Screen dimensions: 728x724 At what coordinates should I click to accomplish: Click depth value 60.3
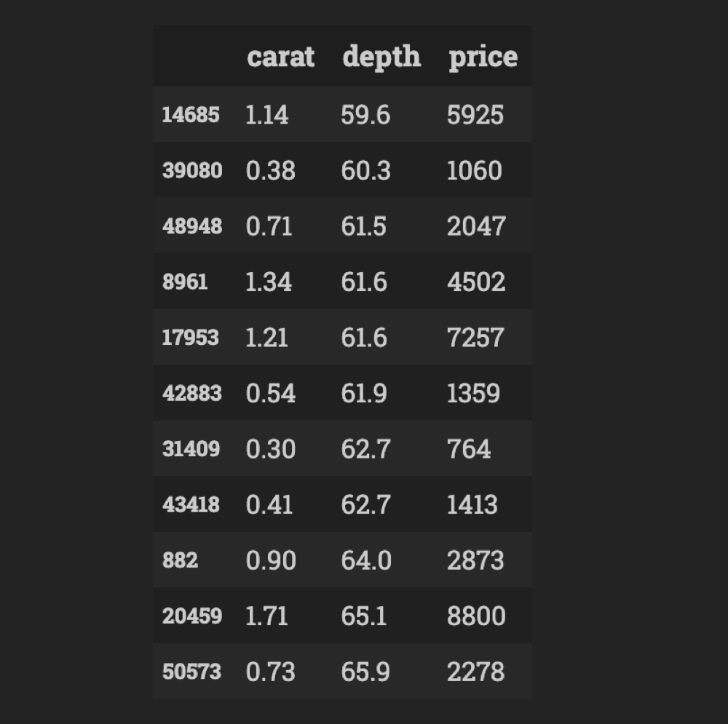(366, 170)
